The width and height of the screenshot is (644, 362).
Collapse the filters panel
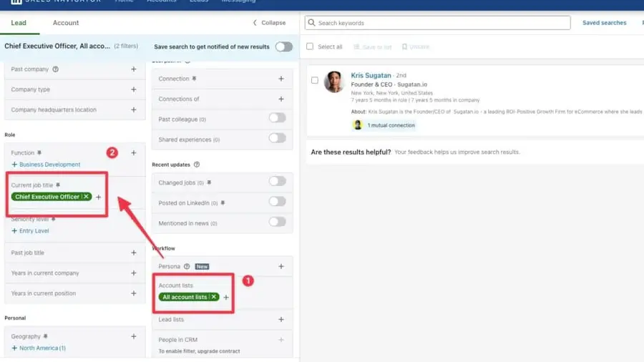pyautogui.click(x=270, y=23)
